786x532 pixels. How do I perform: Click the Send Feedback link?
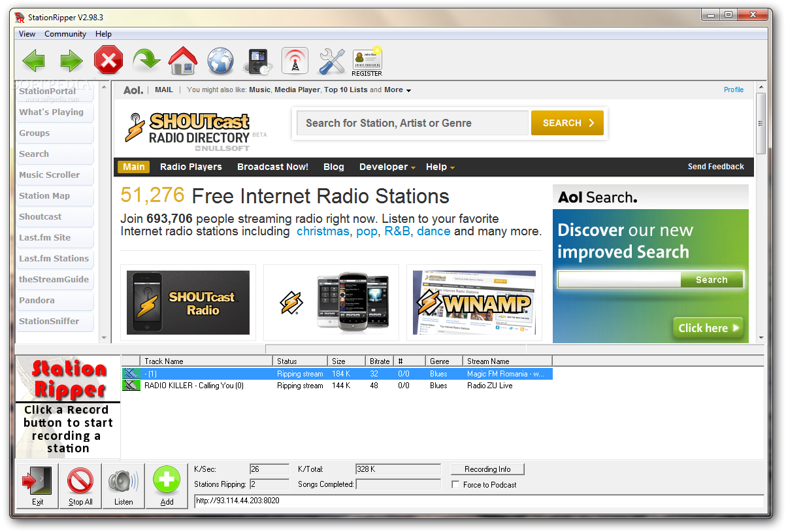(x=715, y=167)
